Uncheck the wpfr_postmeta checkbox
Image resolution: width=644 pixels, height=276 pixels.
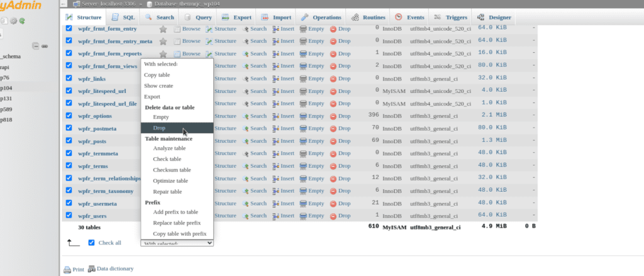point(69,128)
